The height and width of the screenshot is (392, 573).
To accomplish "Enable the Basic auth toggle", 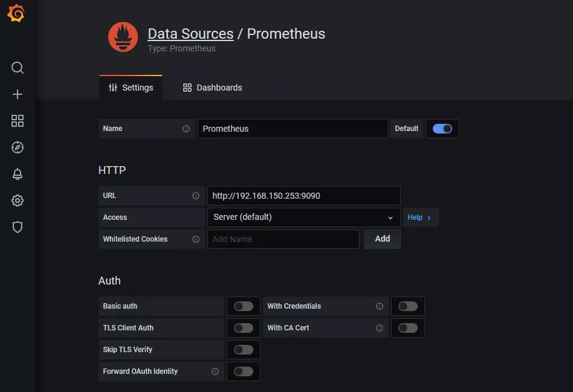I will [244, 306].
